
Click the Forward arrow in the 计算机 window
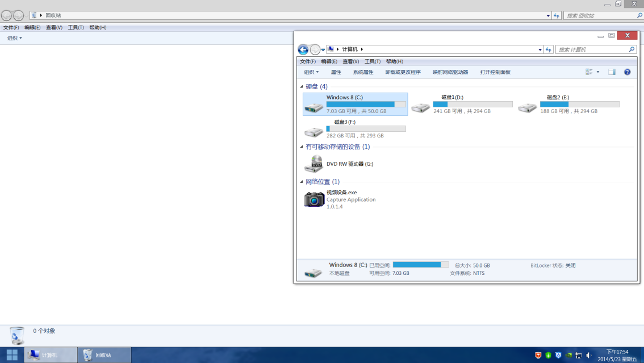pyautogui.click(x=315, y=49)
